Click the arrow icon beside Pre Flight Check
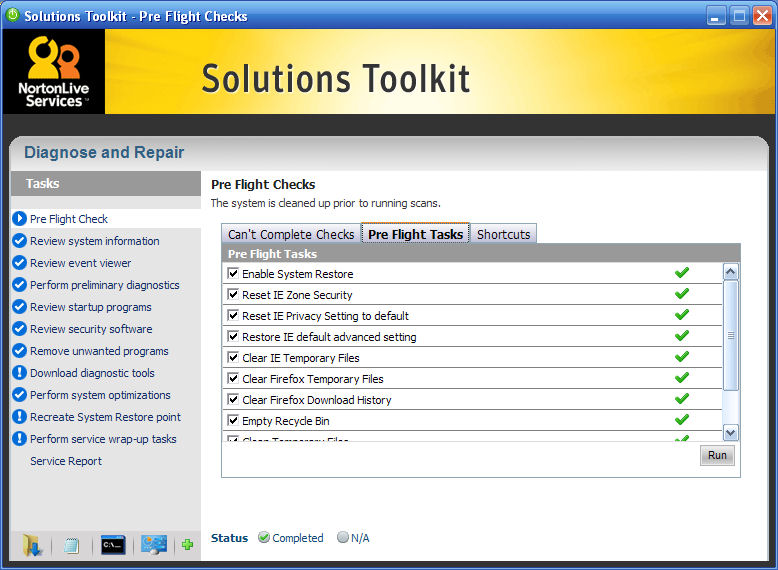The image size is (778, 570). click(x=19, y=219)
